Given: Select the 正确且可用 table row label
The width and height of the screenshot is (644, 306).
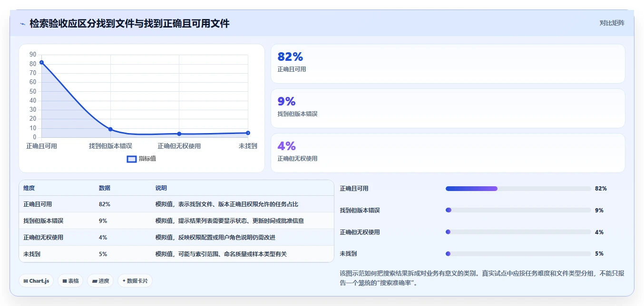Looking at the screenshot, I should 38,204.
